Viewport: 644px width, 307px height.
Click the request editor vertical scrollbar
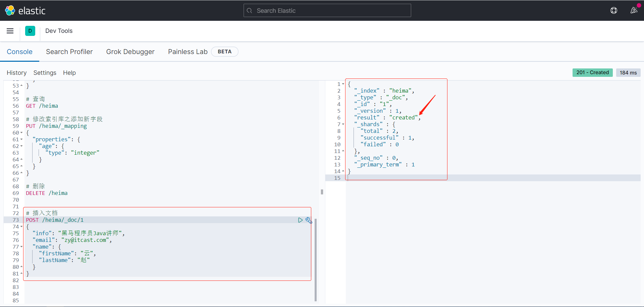coord(316,260)
